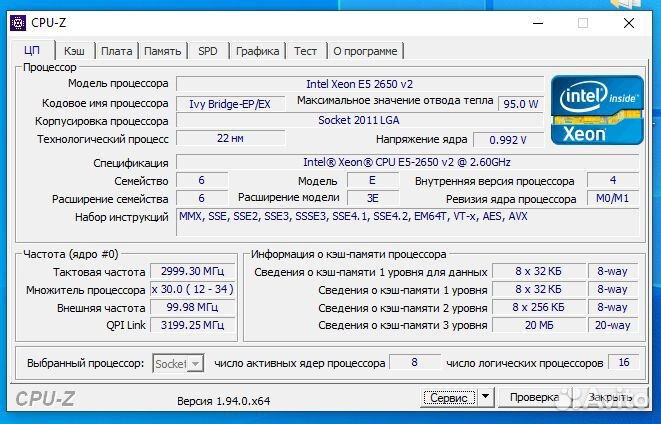Click the 20-way L3 associativity value
This screenshot has height=424, width=661.
point(613,325)
